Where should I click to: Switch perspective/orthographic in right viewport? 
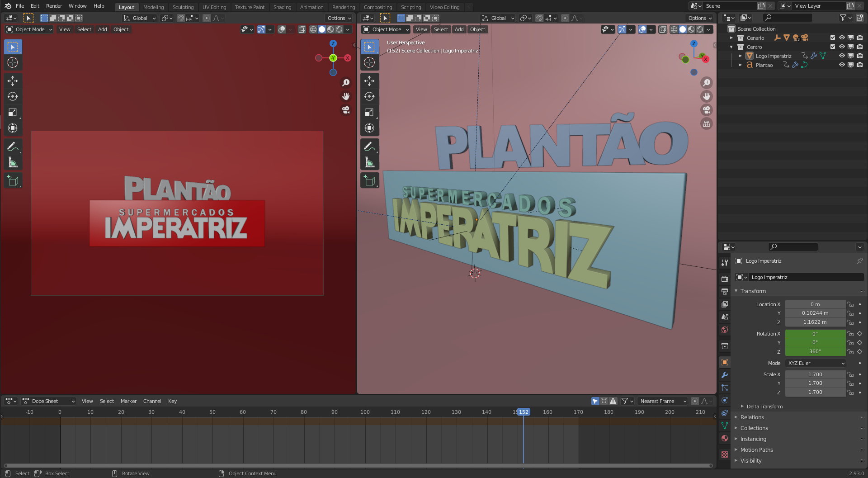pyautogui.click(x=706, y=123)
